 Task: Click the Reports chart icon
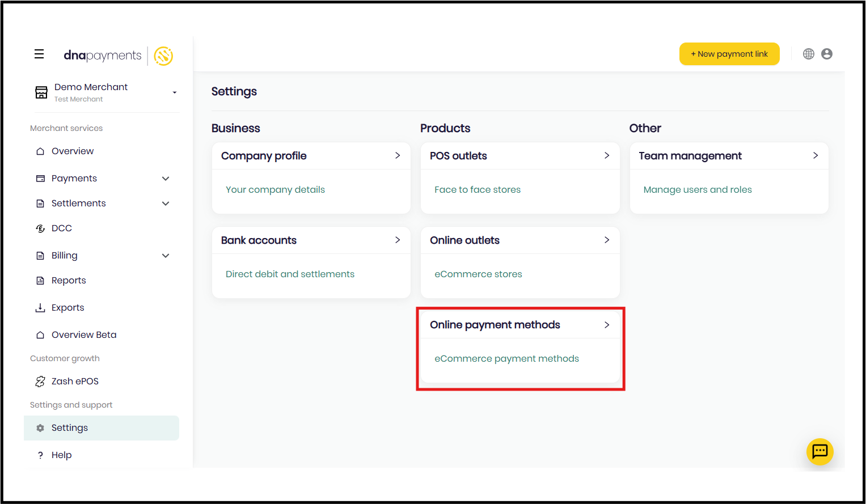[40, 281]
